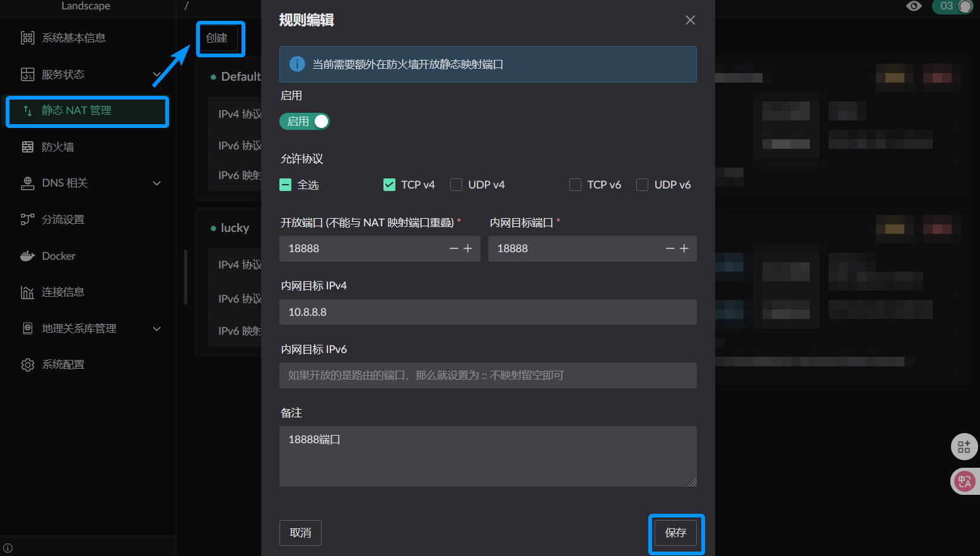This screenshot has height=556, width=980.
Task: Click the connection info chart icon
Action: tap(28, 292)
